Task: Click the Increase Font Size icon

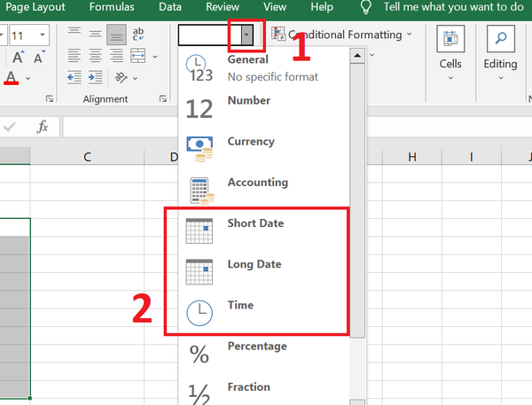Action: (19, 57)
